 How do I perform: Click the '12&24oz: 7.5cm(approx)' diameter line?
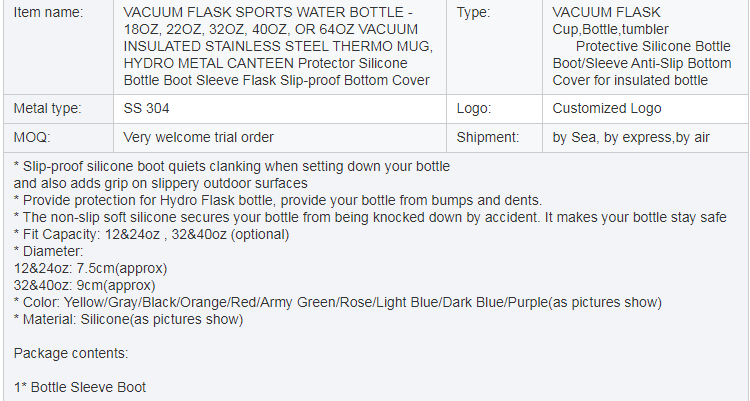(90, 268)
